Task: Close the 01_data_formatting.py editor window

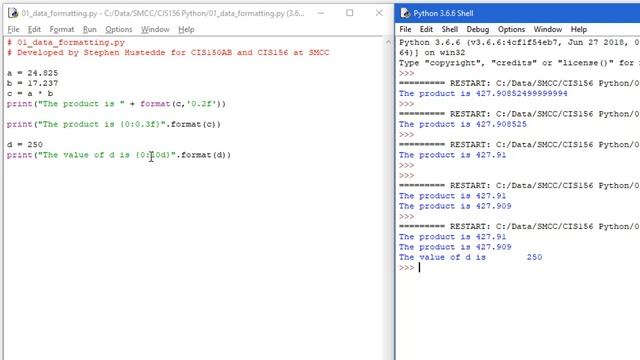Action: coord(379,13)
